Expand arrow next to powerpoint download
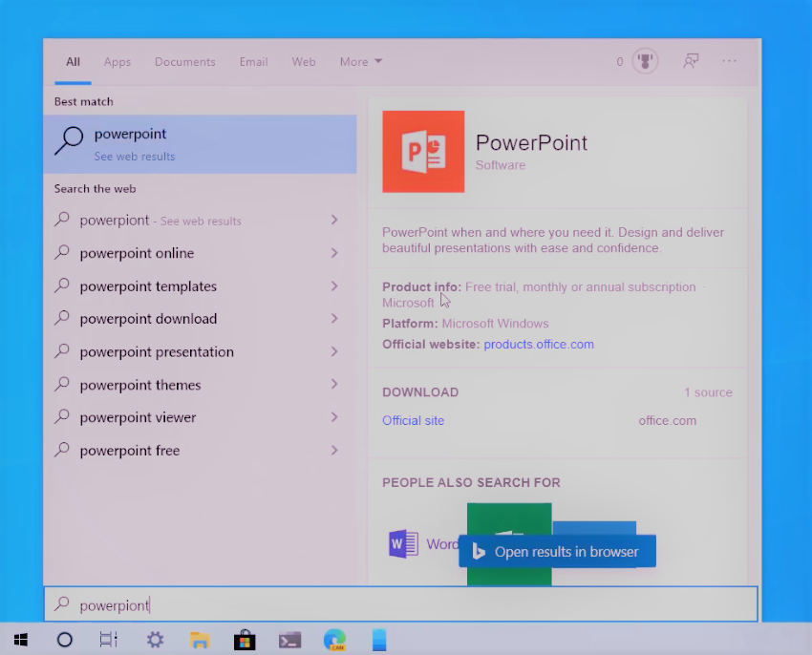The image size is (812, 655). coord(334,319)
